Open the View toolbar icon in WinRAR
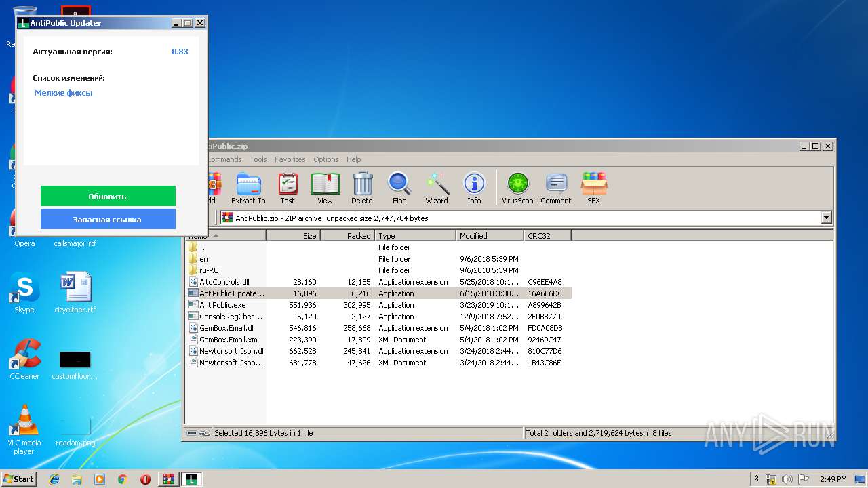This screenshot has height=488, width=868. tap(325, 188)
